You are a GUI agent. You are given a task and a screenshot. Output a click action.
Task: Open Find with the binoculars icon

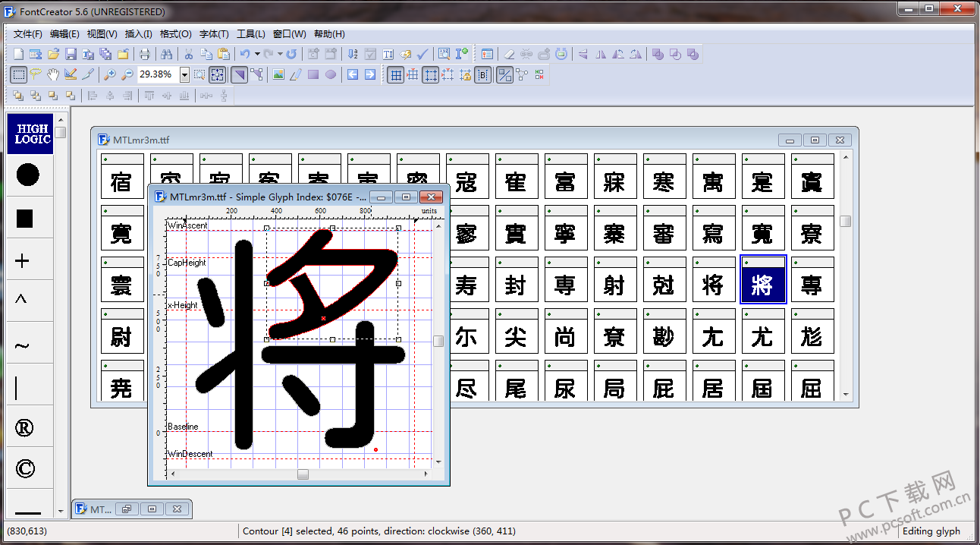point(166,54)
